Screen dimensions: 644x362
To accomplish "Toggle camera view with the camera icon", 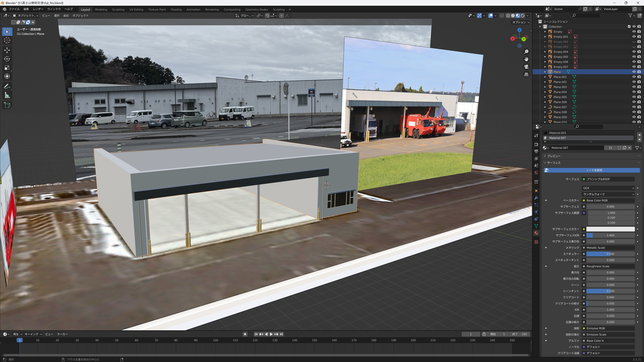I will 526,67.
